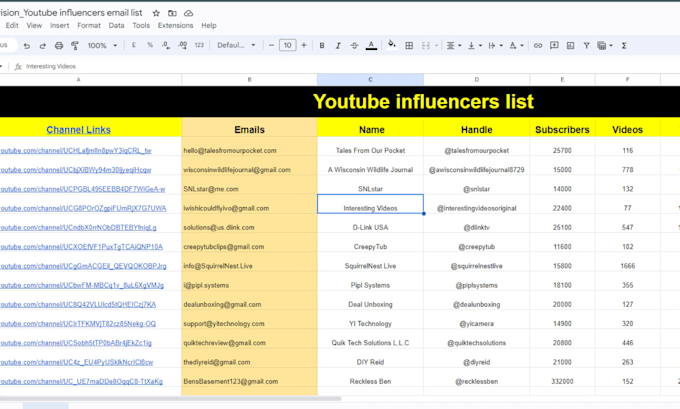Click the horizontal scrollbar
The width and height of the screenshot is (680, 409).
[x=171, y=398]
